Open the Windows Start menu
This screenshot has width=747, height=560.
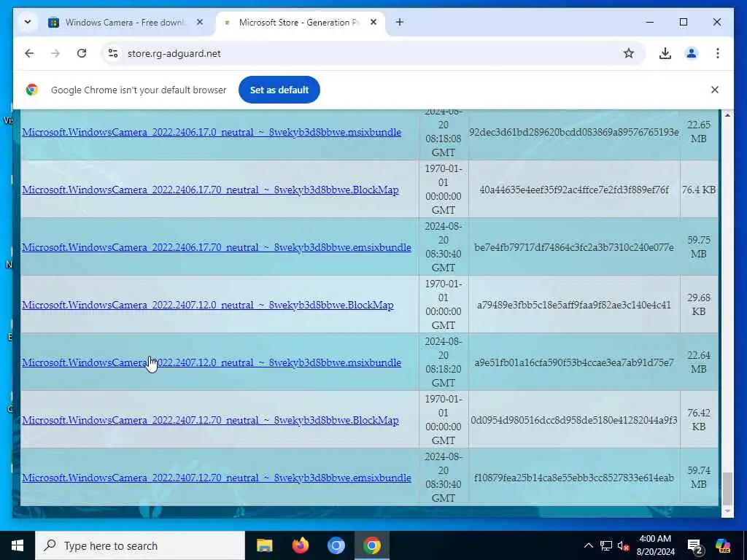pyautogui.click(x=18, y=545)
